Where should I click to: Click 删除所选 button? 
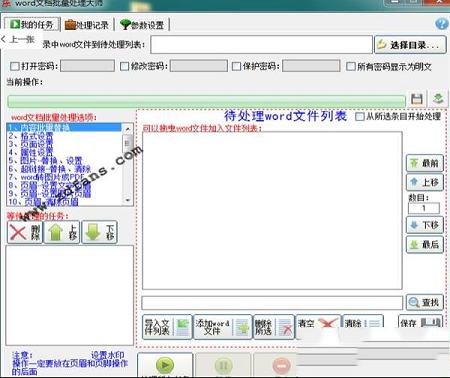(274, 327)
